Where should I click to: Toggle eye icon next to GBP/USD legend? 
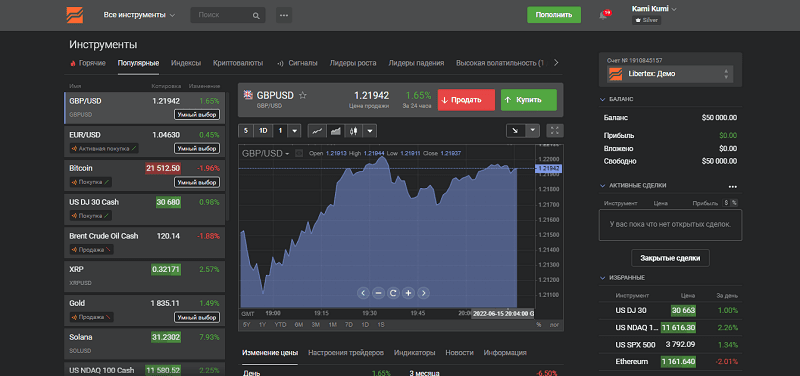[x=299, y=153]
